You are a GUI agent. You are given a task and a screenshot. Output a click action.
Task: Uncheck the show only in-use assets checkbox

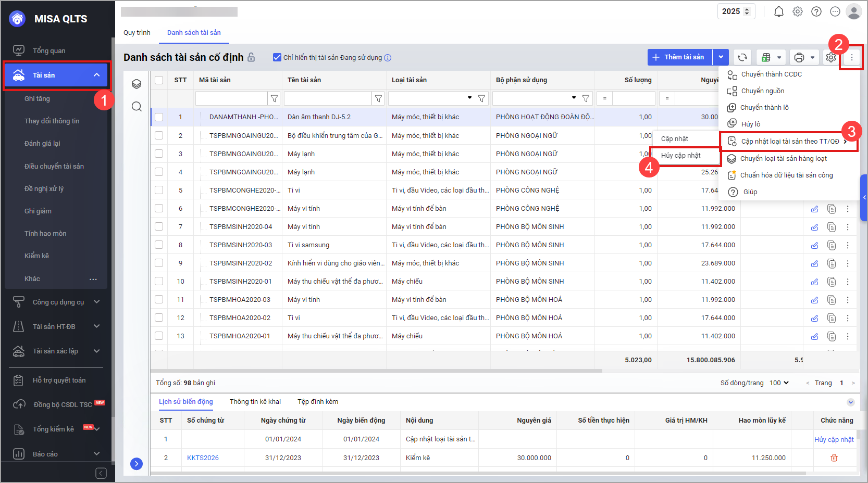[x=277, y=57]
